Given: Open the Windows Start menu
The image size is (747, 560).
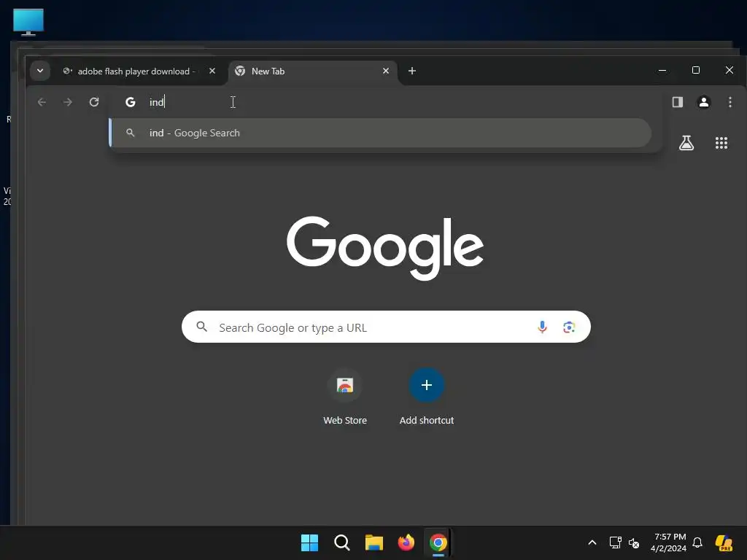Looking at the screenshot, I should tap(309, 542).
